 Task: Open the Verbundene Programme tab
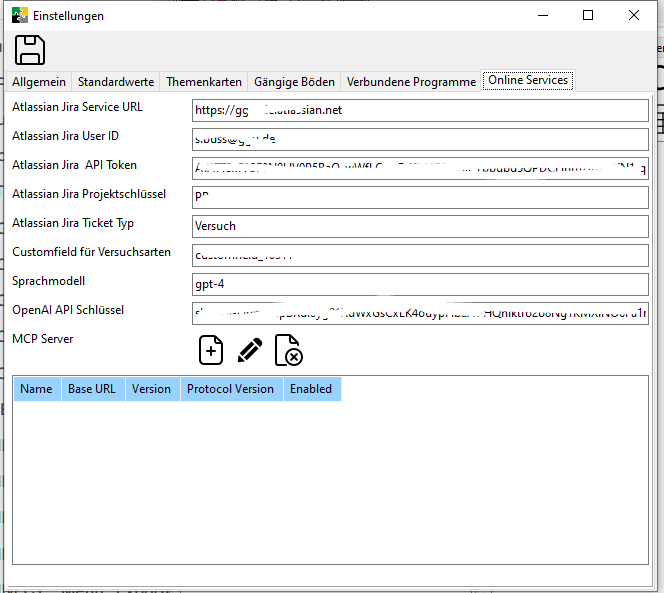coord(411,82)
